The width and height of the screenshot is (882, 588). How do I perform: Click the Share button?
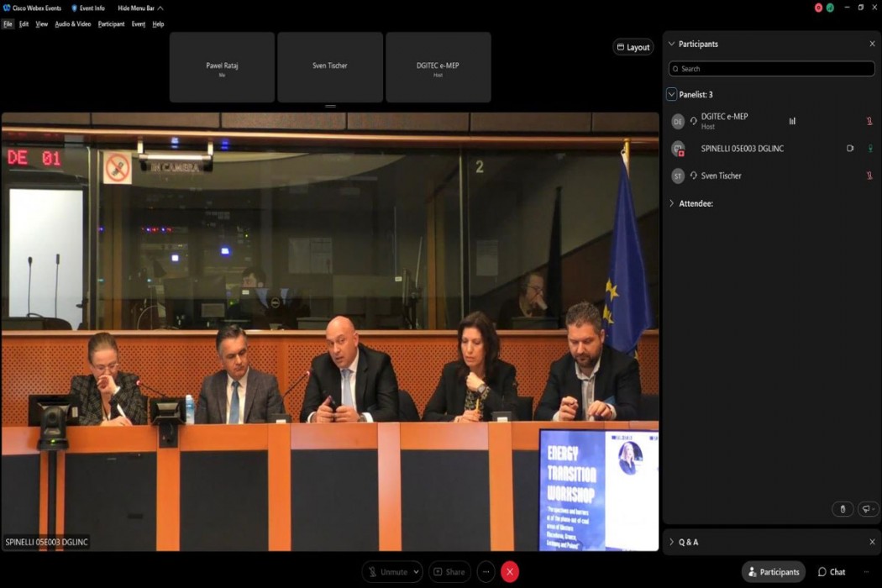[x=449, y=572]
